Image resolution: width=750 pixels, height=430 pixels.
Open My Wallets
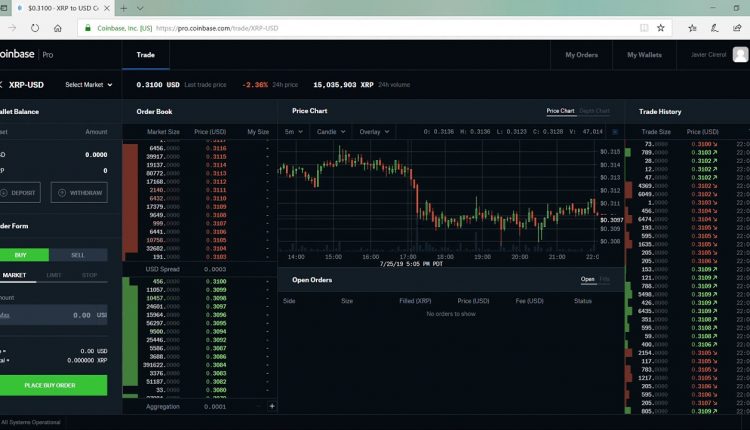pyautogui.click(x=644, y=55)
